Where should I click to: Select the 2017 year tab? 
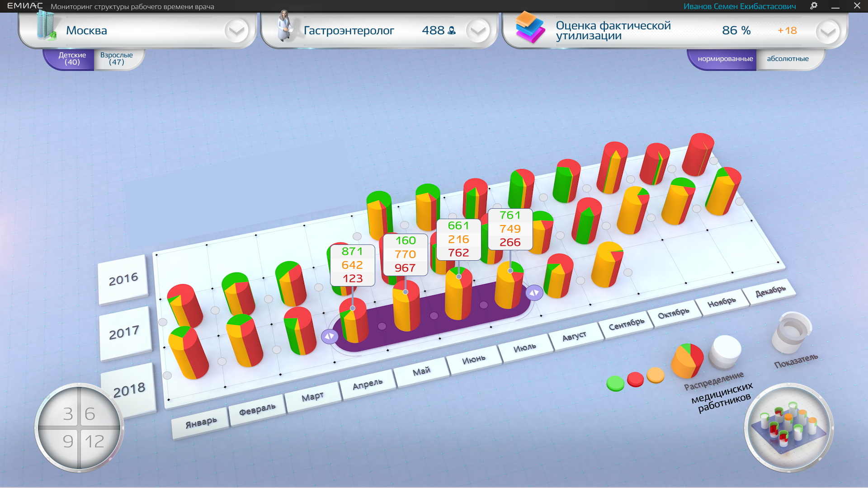[x=124, y=333]
